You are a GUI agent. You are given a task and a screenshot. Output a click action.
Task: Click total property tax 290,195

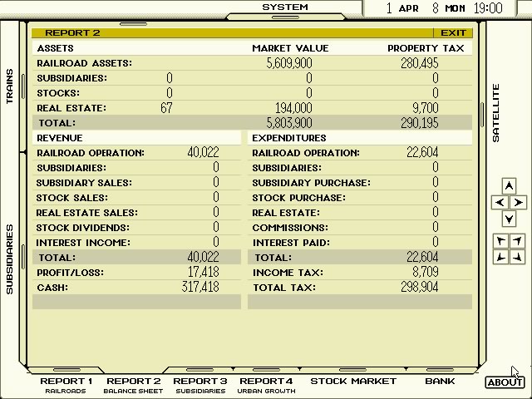click(x=419, y=123)
